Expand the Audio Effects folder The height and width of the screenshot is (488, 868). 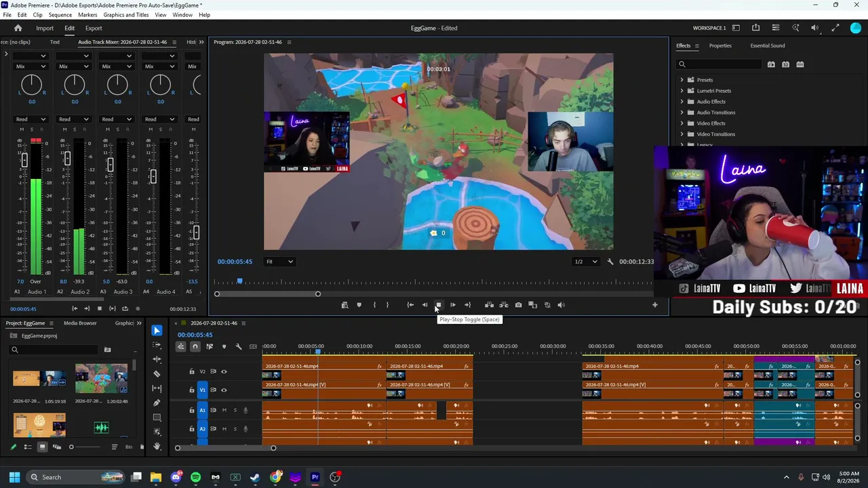coord(682,102)
